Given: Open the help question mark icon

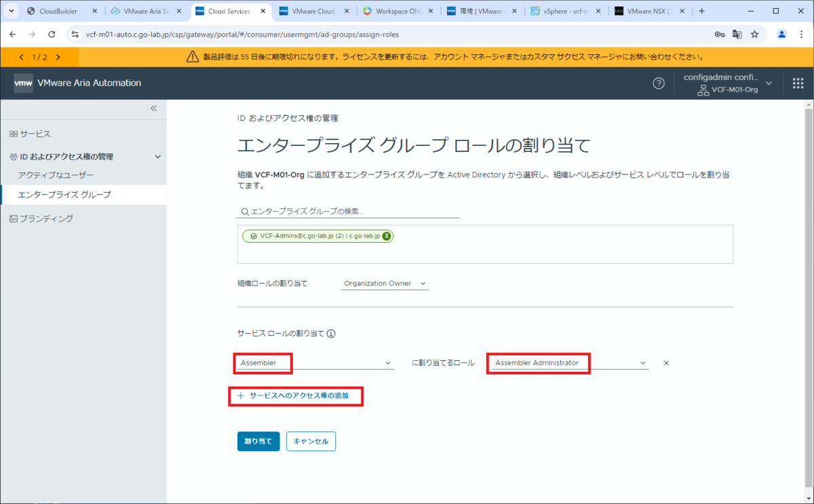Looking at the screenshot, I should [x=659, y=83].
